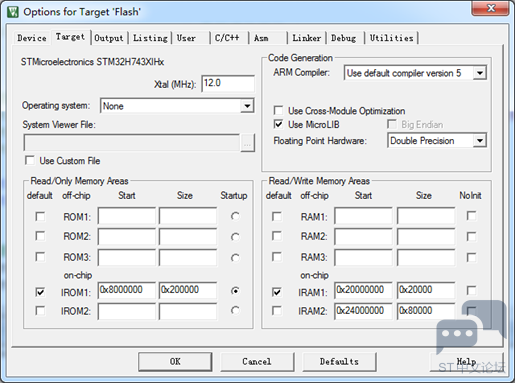Click the IROM1 Size field 0x200000
Image resolution: width=515 pixels, height=383 pixels.
[x=188, y=290]
